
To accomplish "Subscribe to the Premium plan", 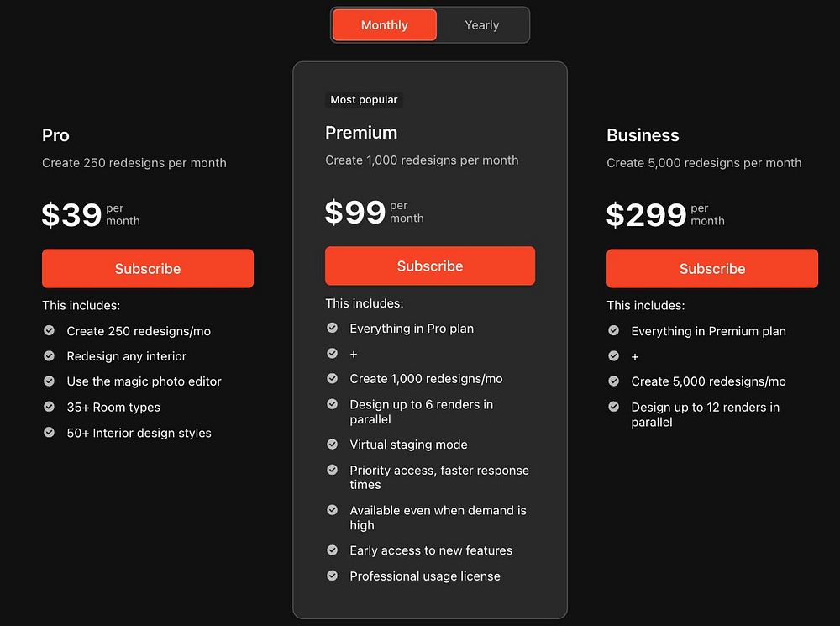I will tap(430, 266).
